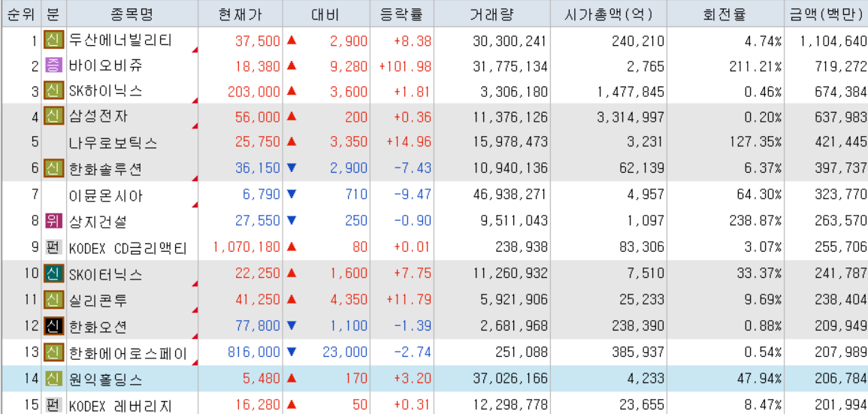Click the 신 badge beside SK이터닉스
The image size is (868, 414).
point(53,273)
